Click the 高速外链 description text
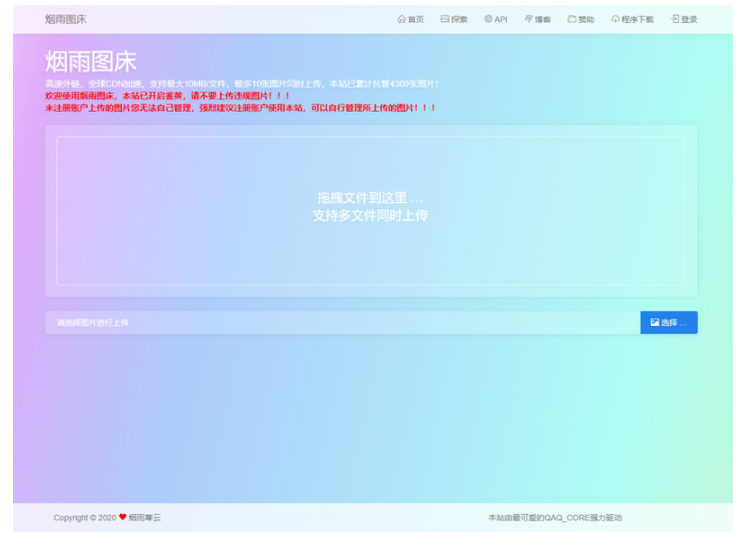742x545 pixels. (x=241, y=84)
